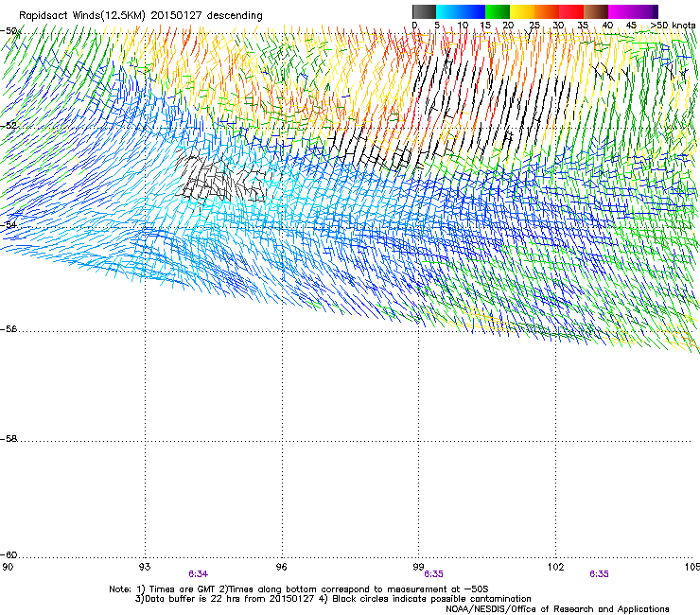Click the -52 latitude axis label
The height and width of the screenshot is (615, 700).
point(8,126)
